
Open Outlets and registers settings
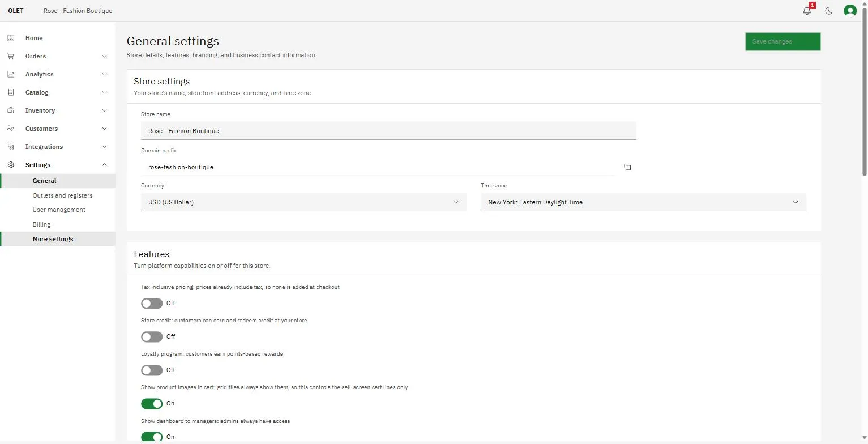point(58,195)
